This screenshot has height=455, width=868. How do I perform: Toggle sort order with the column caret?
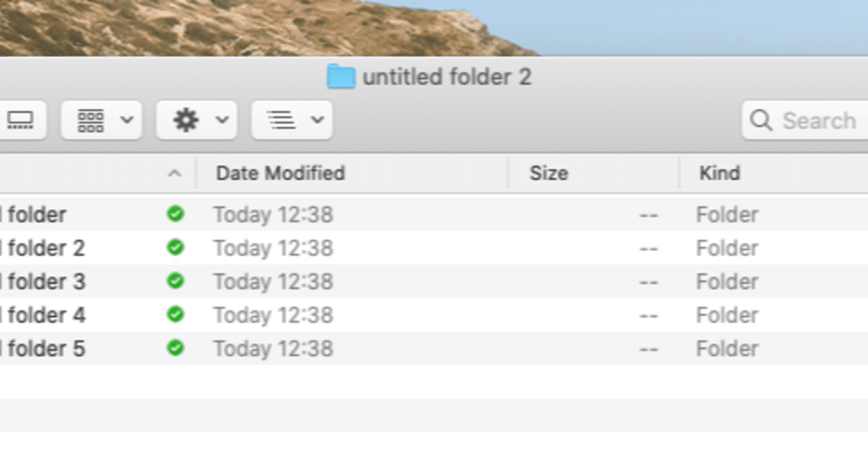(x=174, y=174)
